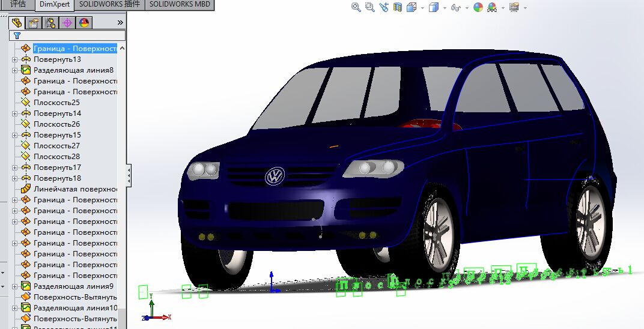Click the Разделяющая линия8 split line icon
The height and width of the screenshot is (329, 644).
[26, 70]
